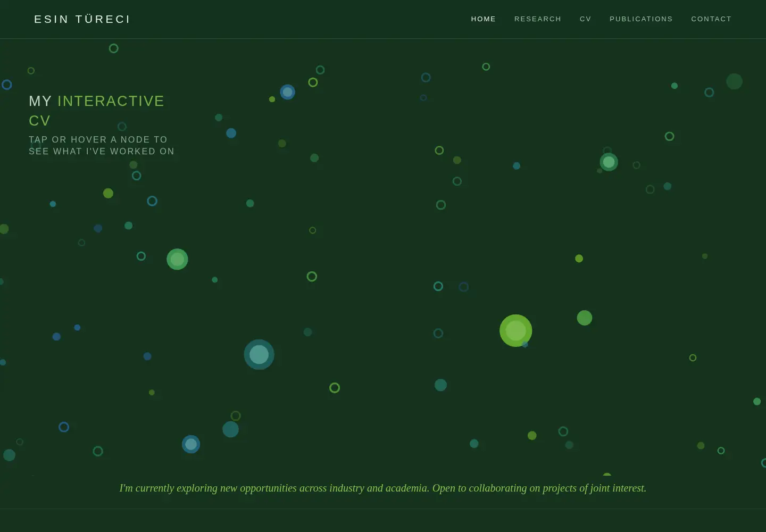
Task: Go to the CV page
Action: coord(585,19)
